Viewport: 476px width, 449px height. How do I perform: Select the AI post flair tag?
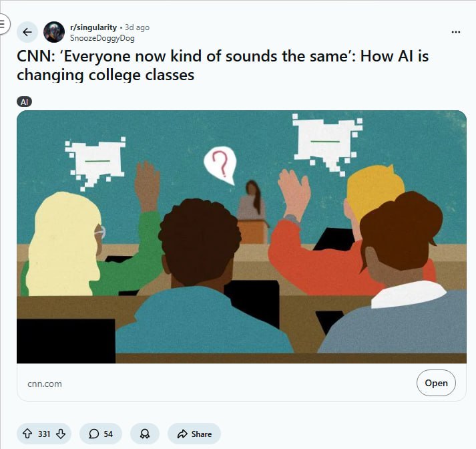(24, 102)
